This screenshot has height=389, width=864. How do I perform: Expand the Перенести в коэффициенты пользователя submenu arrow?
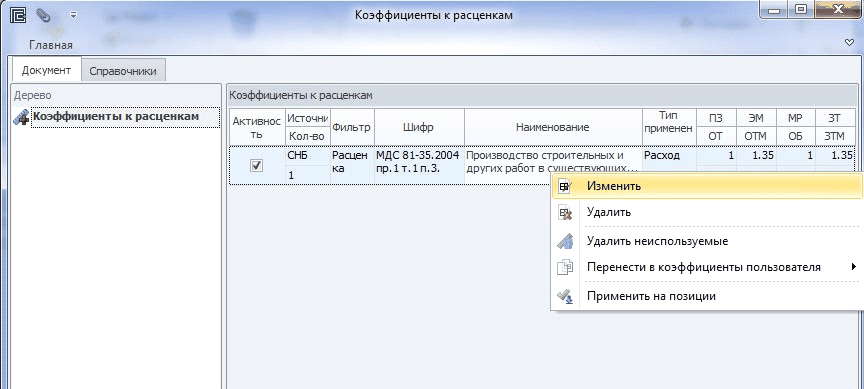click(x=854, y=267)
